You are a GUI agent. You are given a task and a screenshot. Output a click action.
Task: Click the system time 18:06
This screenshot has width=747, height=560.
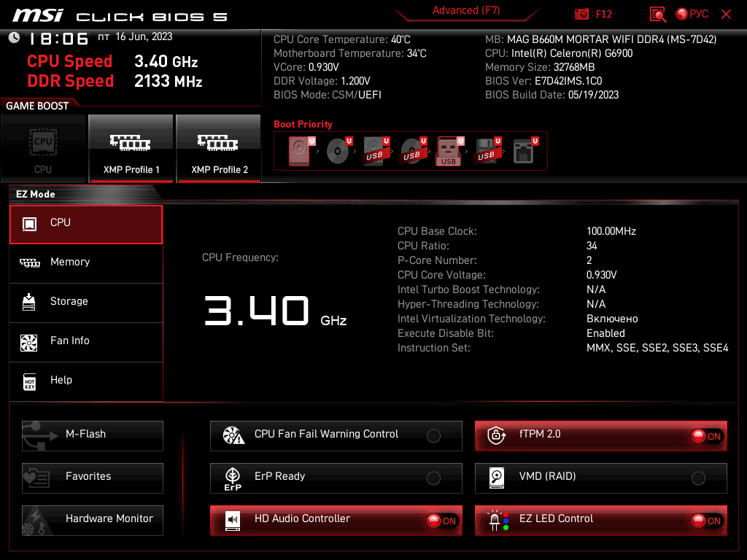pyautogui.click(x=59, y=39)
